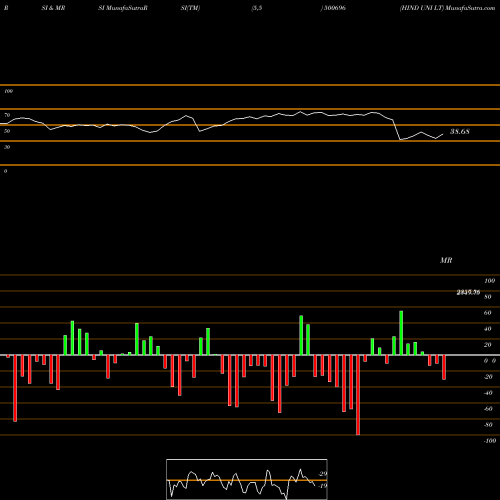Image resolution: width=500 pixels, height=500 pixels.
Task: Click the 60 axis label on MR chart
Action: (488, 313)
